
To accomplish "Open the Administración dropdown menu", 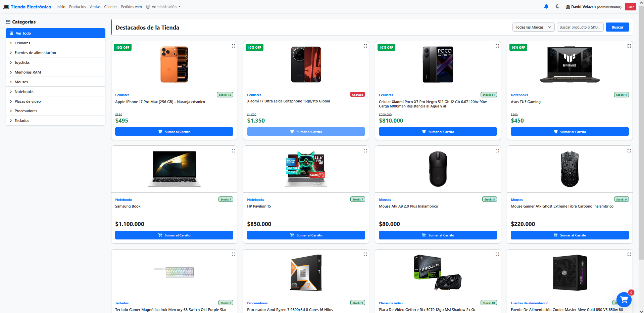I will [163, 7].
